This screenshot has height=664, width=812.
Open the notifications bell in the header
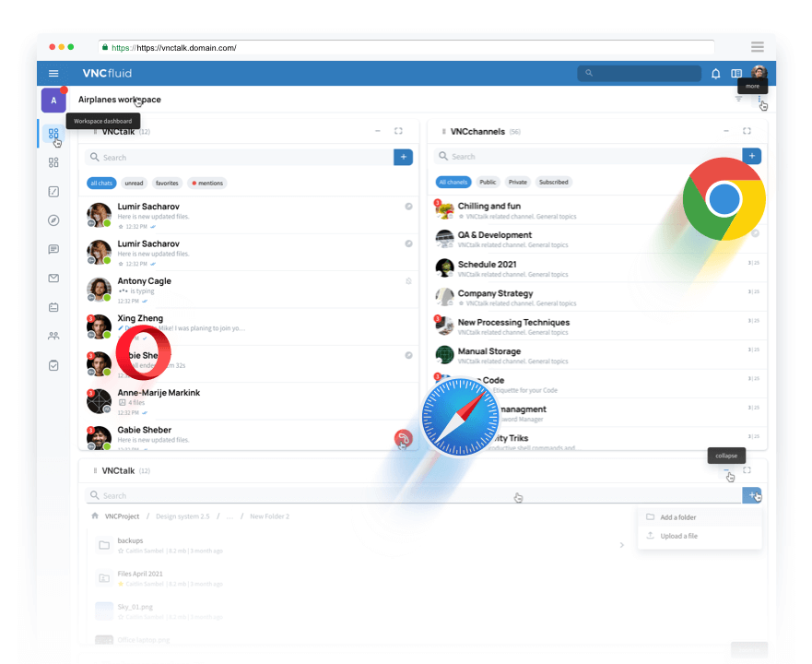click(715, 73)
